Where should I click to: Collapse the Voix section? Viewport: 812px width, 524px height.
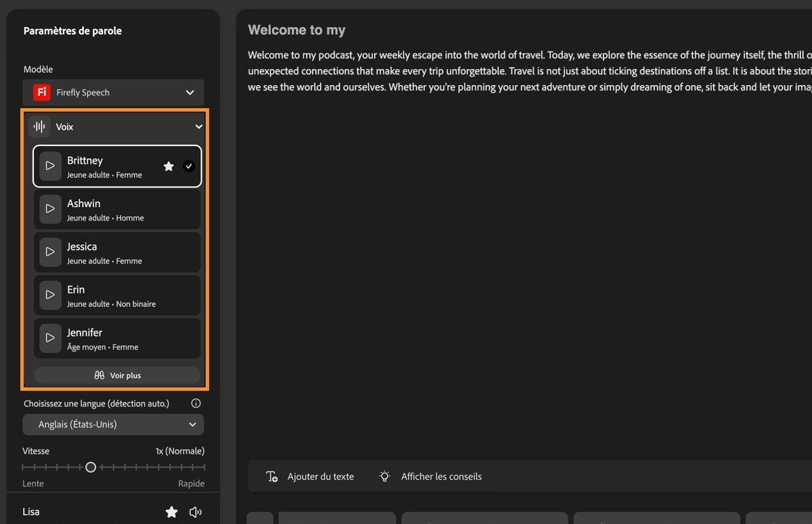point(198,126)
